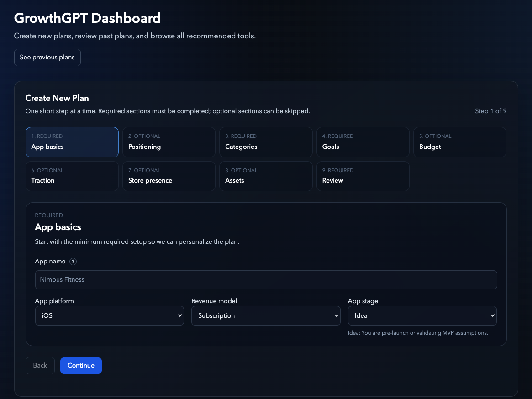The height and width of the screenshot is (399, 532).
Task: Open the Revenue model dropdown
Action: (266, 315)
